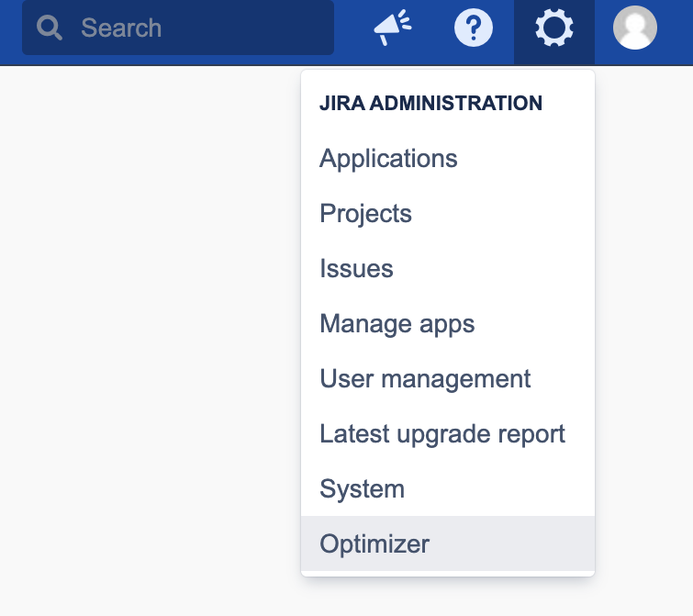View the Latest upgrade report

(x=442, y=434)
